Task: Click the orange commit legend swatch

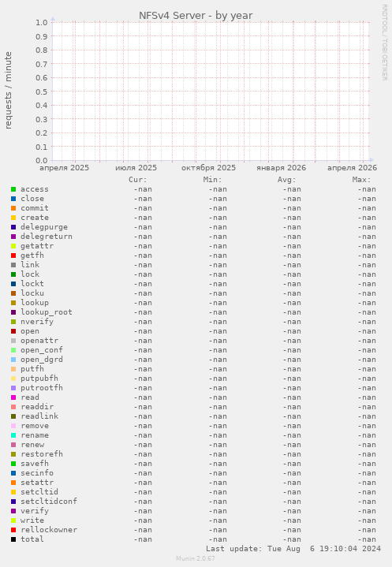Action: 13,208
